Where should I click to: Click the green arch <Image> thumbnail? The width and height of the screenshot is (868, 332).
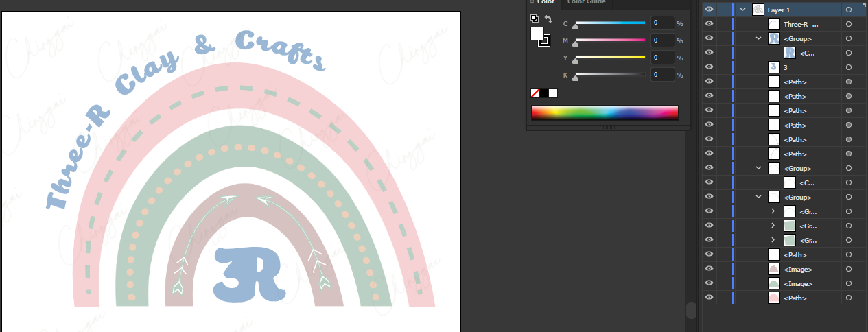(773, 283)
